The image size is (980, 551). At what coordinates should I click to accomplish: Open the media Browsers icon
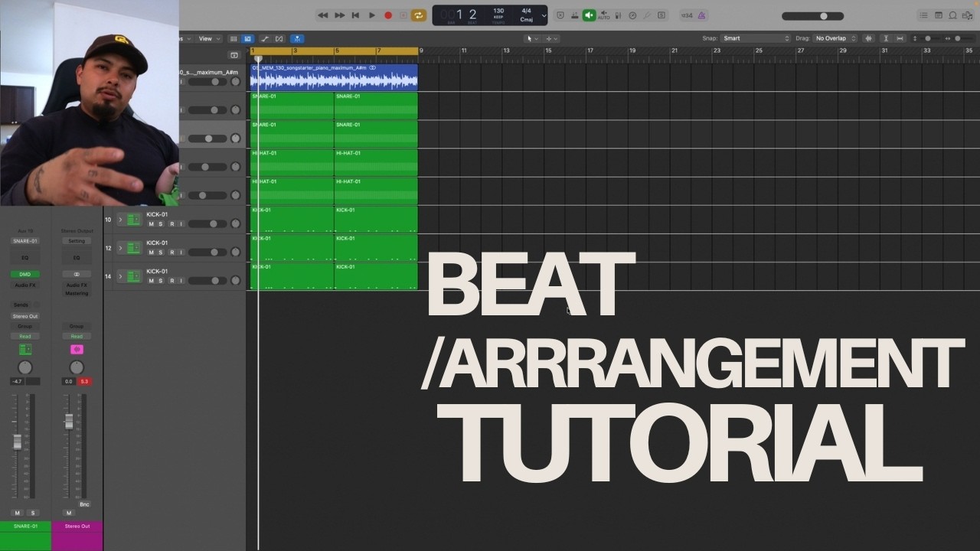tap(967, 15)
